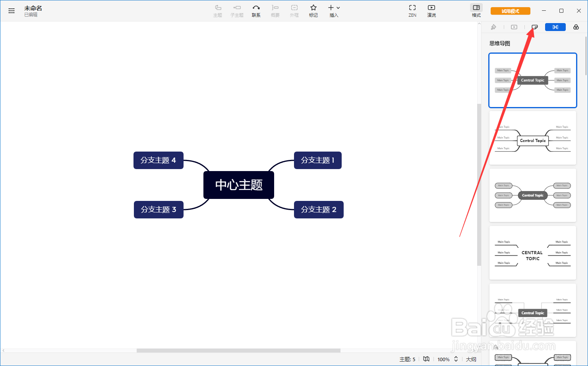
Task: Add a topic with 主题 tool
Action: (218, 11)
